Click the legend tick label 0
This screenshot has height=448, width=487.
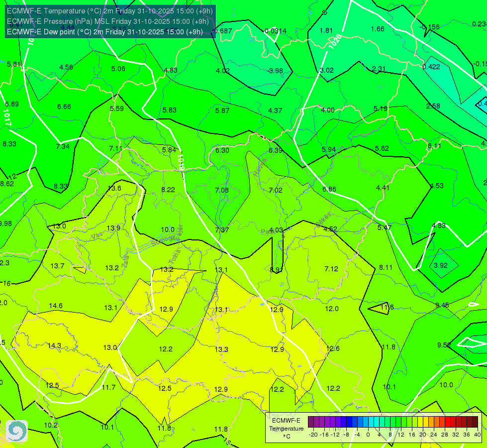tap(368, 435)
